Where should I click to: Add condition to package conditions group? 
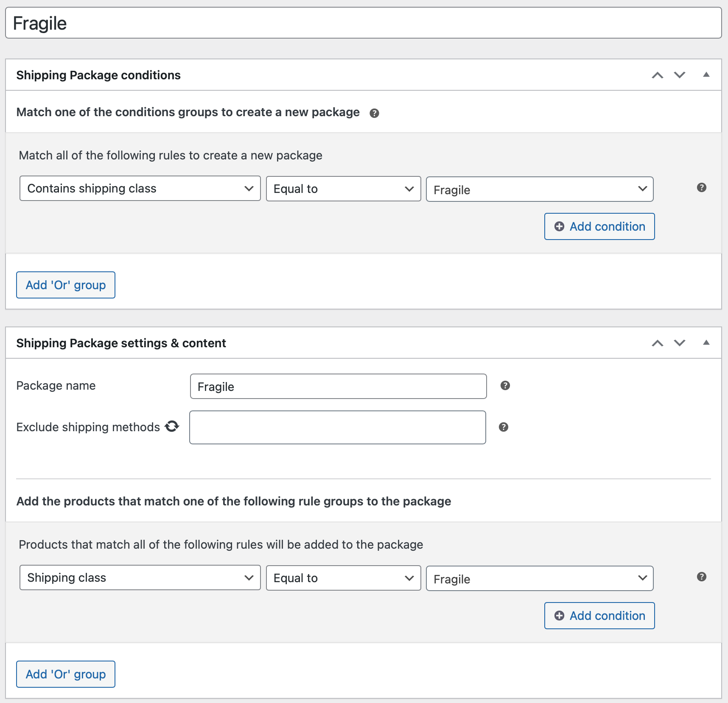pyautogui.click(x=599, y=226)
